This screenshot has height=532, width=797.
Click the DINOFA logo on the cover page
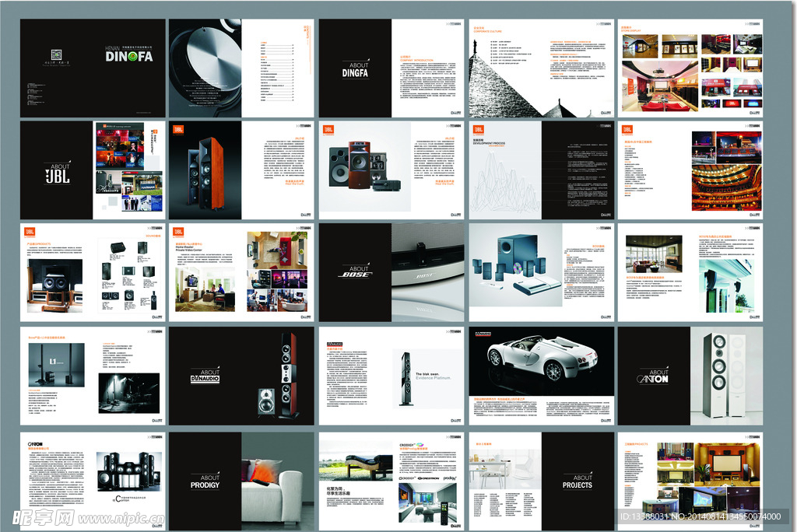128,55
